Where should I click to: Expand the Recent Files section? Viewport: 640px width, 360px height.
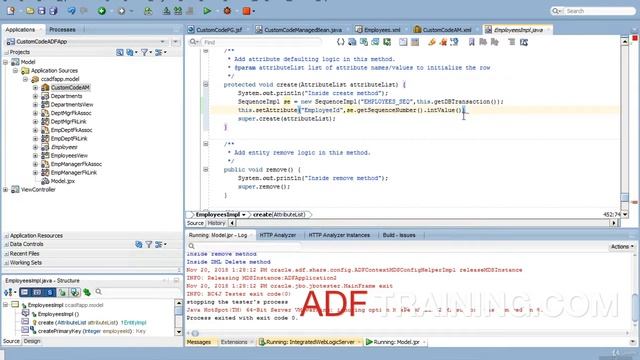(x=7, y=254)
